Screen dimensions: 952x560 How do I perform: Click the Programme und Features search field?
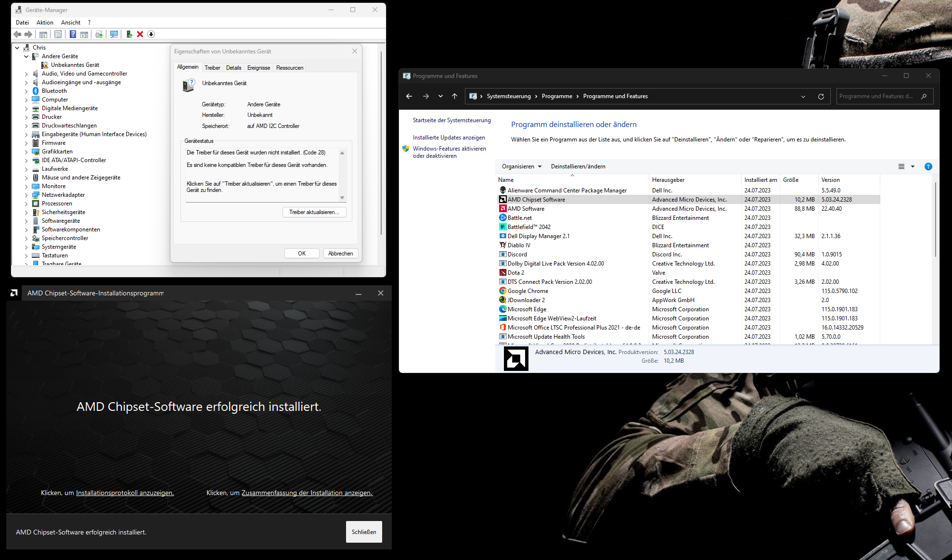point(877,96)
